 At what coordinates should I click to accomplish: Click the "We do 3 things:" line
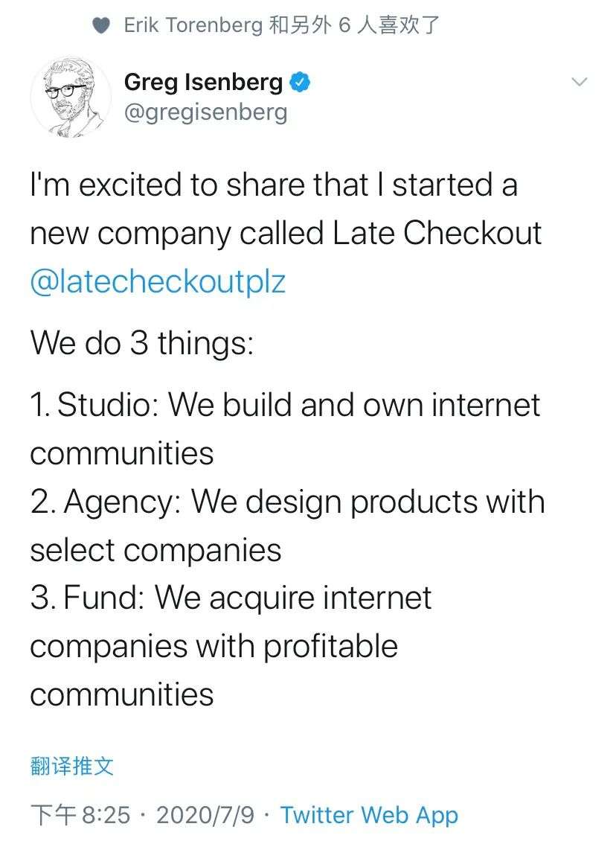click(x=141, y=345)
